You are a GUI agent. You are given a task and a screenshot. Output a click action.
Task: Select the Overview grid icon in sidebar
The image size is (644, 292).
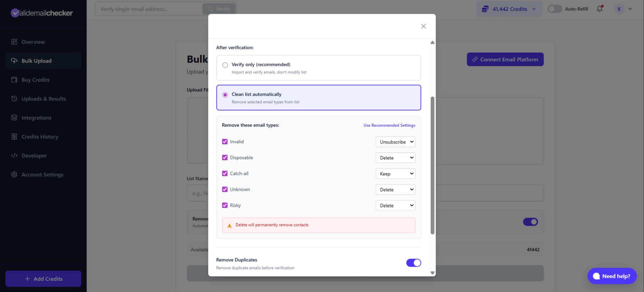tap(14, 42)
